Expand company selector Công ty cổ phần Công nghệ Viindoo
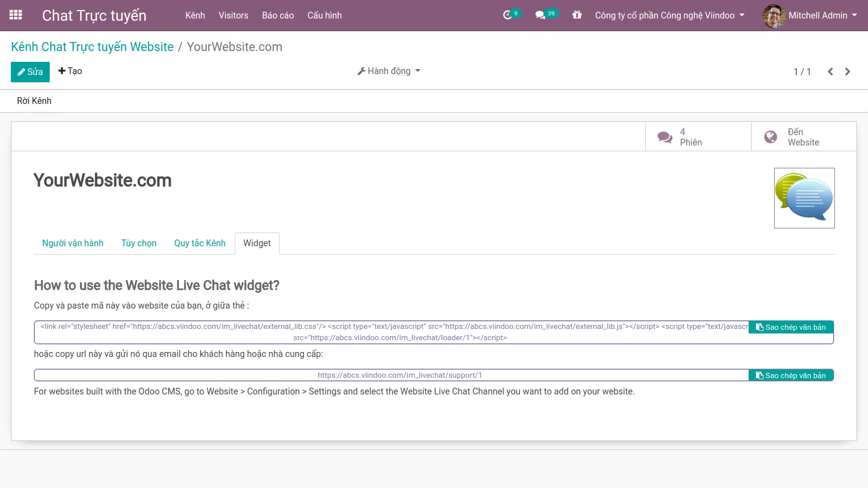This screenshot has height=488, width=868. click(670, 15)
